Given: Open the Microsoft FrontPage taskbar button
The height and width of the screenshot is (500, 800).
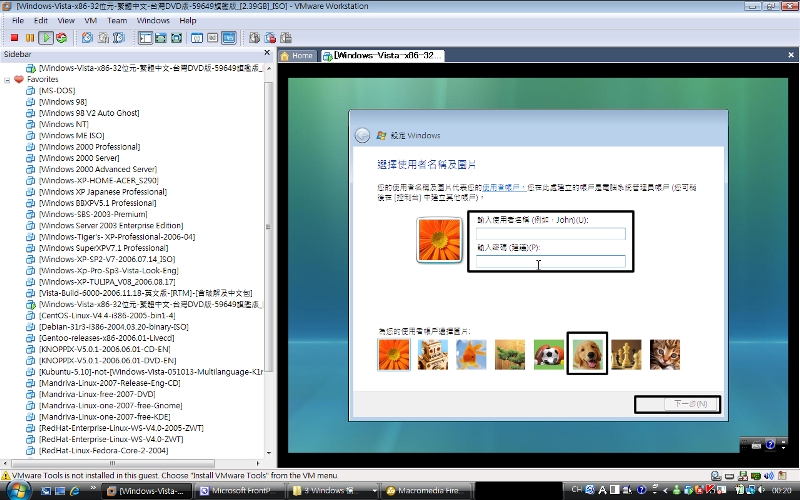Looking at the screenshot, I should 239,491.
